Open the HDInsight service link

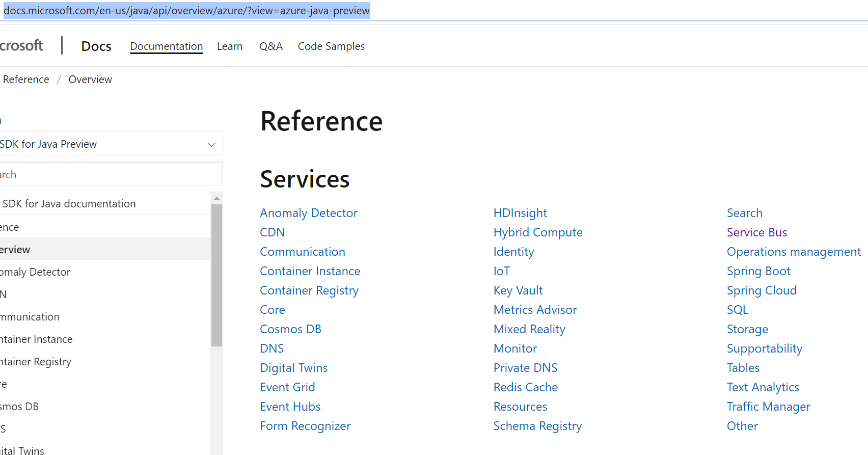click(520, 213)
